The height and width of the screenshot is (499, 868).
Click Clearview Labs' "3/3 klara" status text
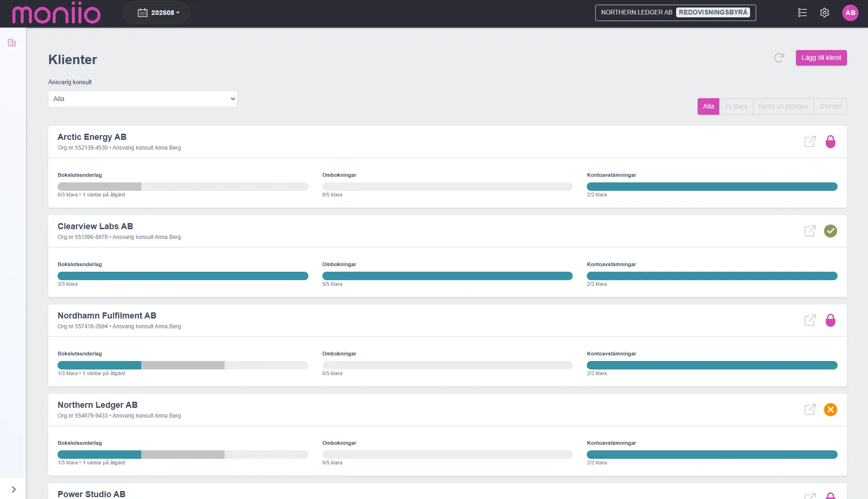[x=68, y=284]
